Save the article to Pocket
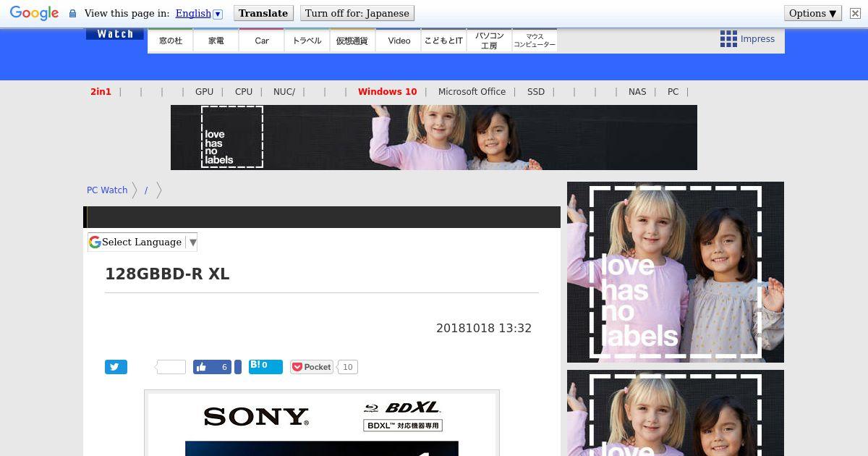 coord(312,367)
